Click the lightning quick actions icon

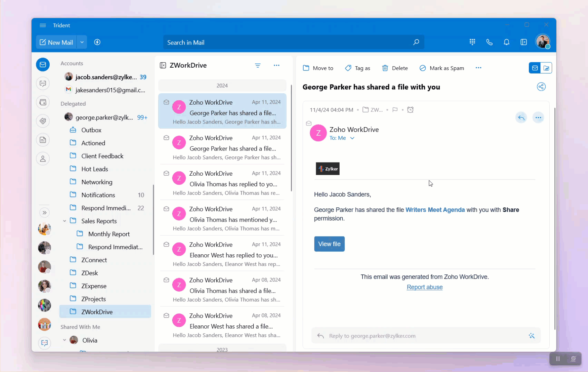(x=97, y=42)
